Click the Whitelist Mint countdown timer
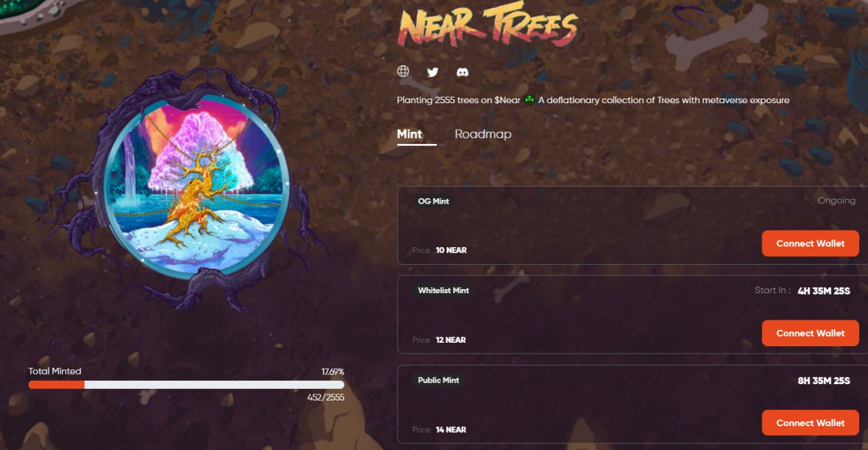Image resolution: width=868 pixels, height=450 pixels. (824, 290)
